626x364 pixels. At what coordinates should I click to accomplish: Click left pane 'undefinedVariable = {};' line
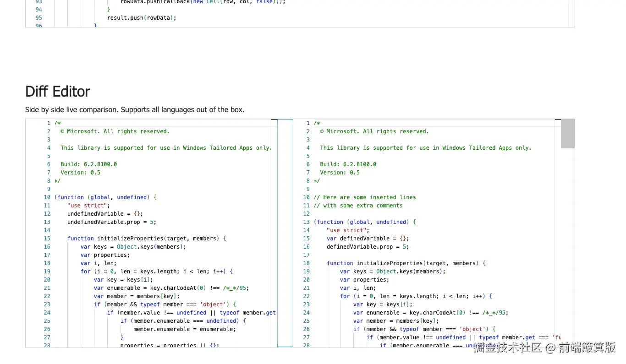pos(105,214)
